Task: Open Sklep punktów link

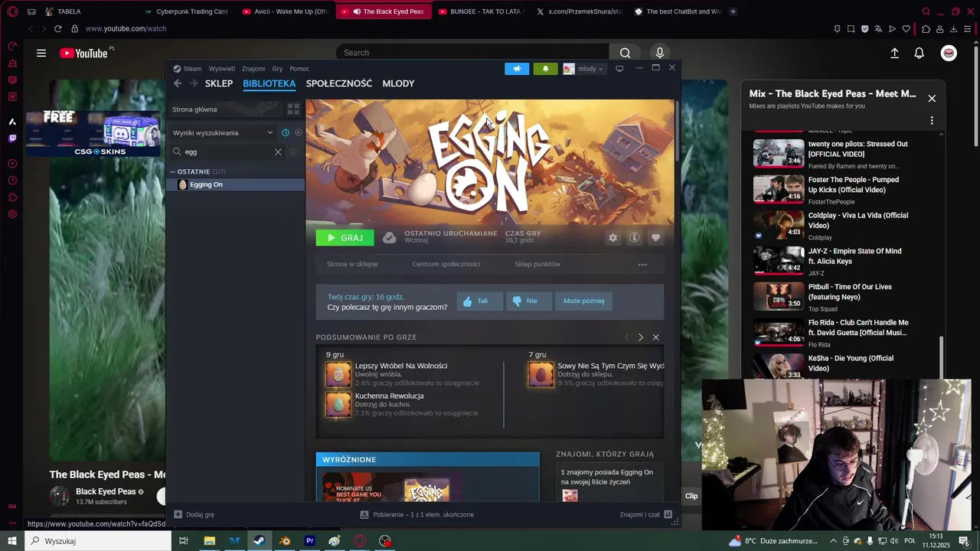Action: [x=537, y=264]
